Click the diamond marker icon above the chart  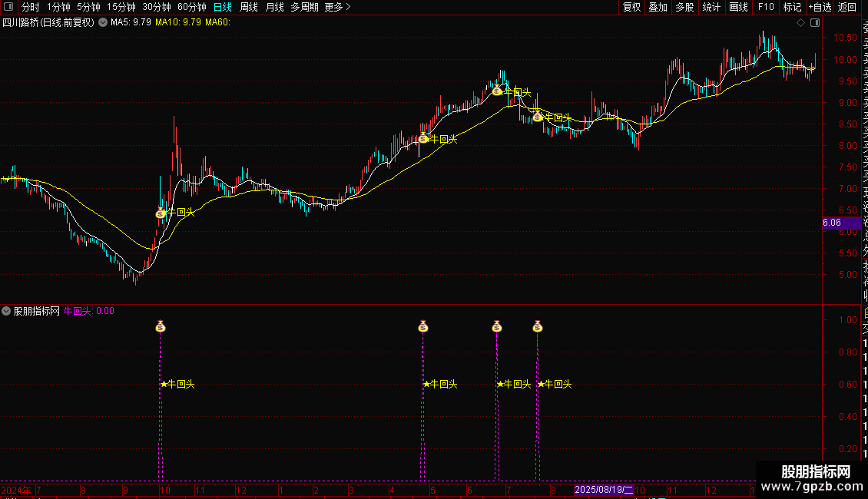click(800, 23)
